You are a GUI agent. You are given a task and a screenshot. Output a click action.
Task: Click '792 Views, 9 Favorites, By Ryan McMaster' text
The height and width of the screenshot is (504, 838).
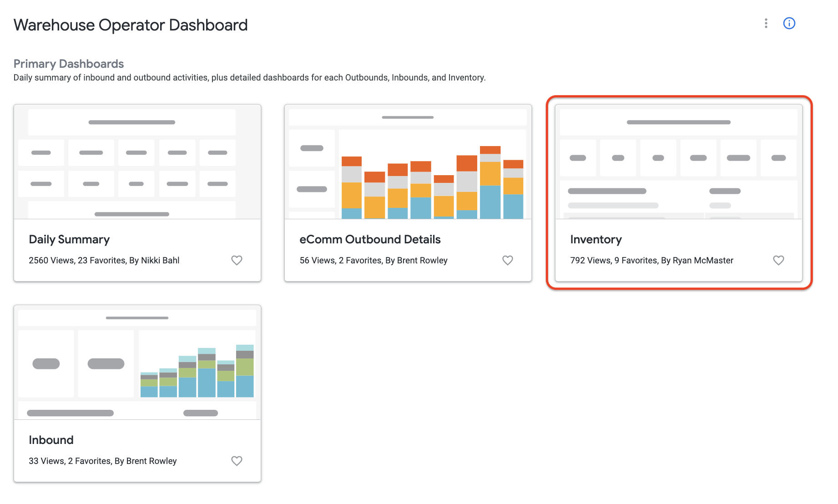click(x=651, y=260)
